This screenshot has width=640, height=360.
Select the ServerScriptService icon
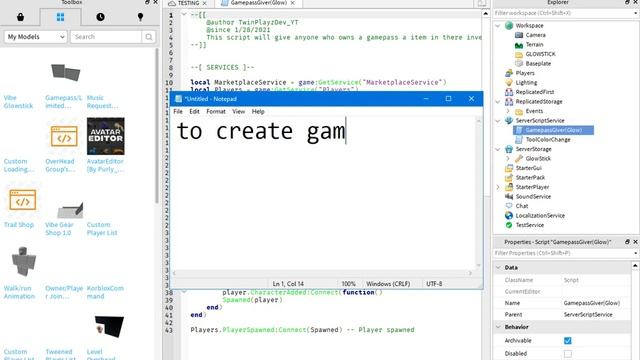tap(509, 121)
